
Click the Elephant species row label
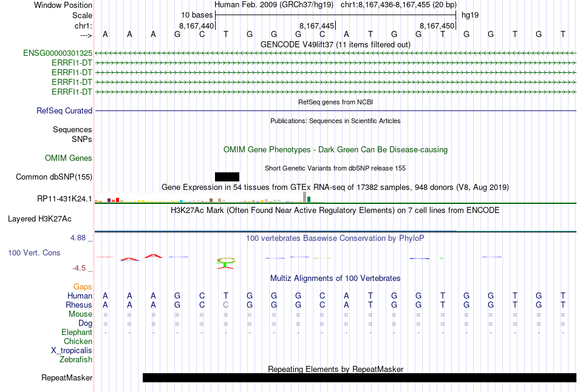(77, 333)
